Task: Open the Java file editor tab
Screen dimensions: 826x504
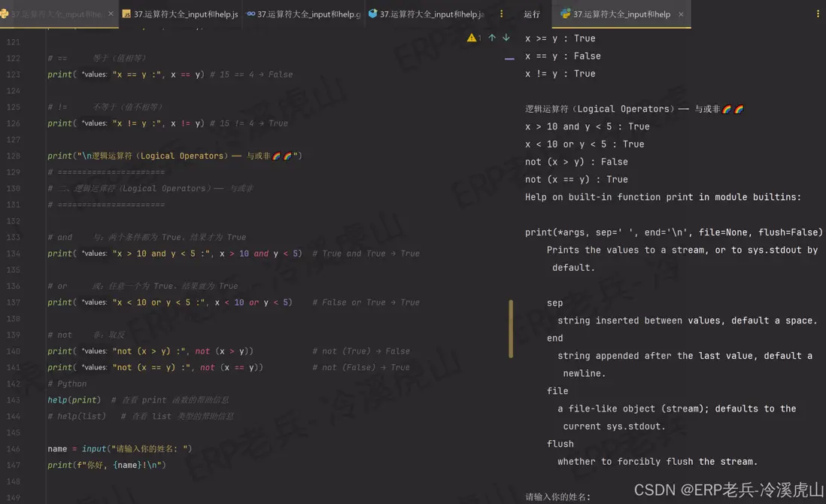Action: 427,14
